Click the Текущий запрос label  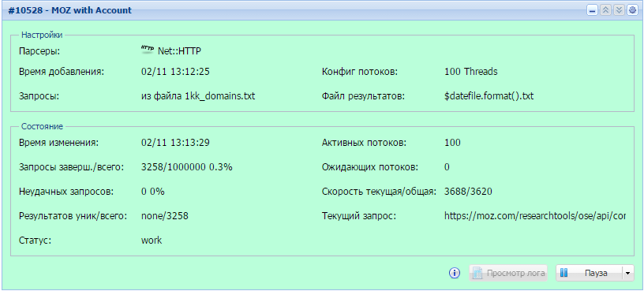(359, 216)
